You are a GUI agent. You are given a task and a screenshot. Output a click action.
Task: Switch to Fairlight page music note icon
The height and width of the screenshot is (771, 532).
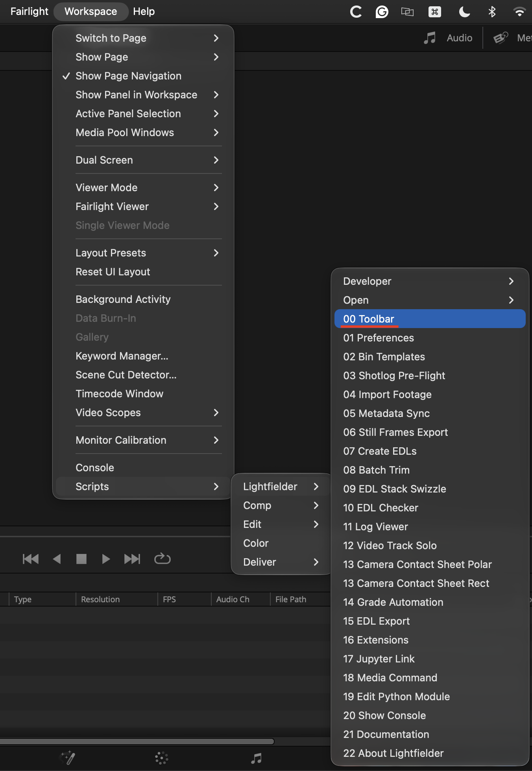pos(256,758)
